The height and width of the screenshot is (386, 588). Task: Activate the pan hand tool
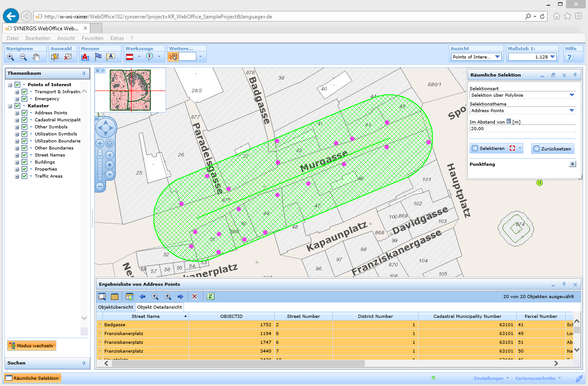point(36,57)
